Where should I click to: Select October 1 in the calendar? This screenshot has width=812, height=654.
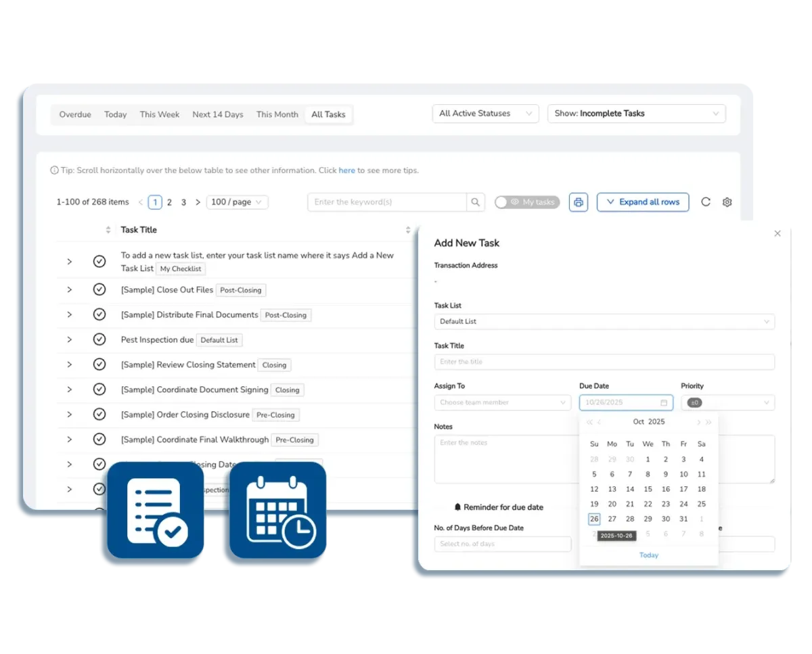click(x=648, y=459)
